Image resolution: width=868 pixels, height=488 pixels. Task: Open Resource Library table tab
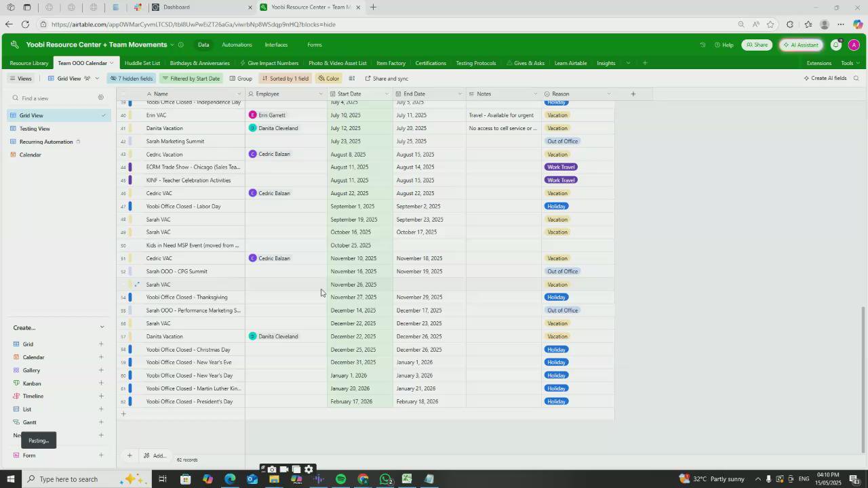click(x=29, y=63)
